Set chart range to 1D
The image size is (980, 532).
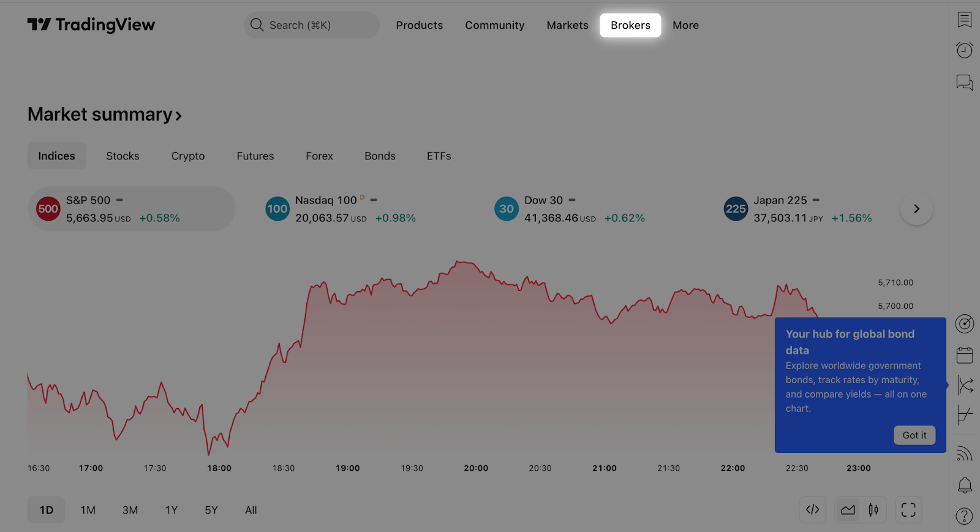(x=47, y=510)
